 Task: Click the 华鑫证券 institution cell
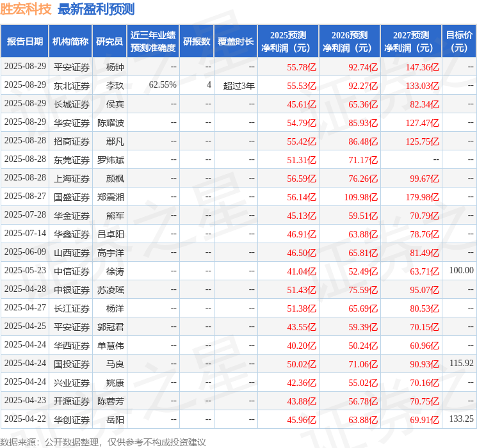tap(72, 234)
